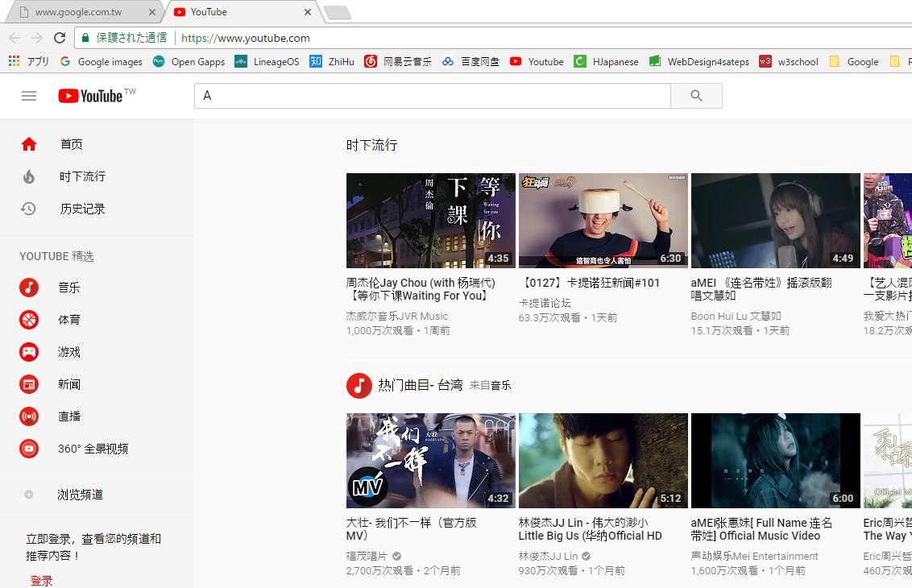The width and height of the screenshot is (912, 588).
Task: Select 首页 in the sidebar
Action: pos(72,144)
